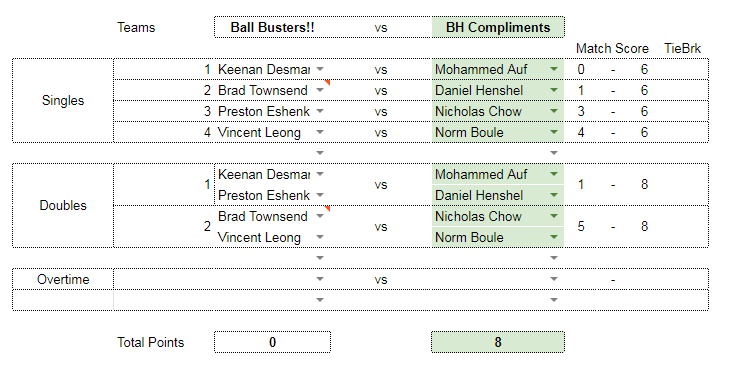Screen dimensions: 734x383
Task: Open Nicholas Chow dropdown in Singles row 3
Action: click(x=554, y=111)
